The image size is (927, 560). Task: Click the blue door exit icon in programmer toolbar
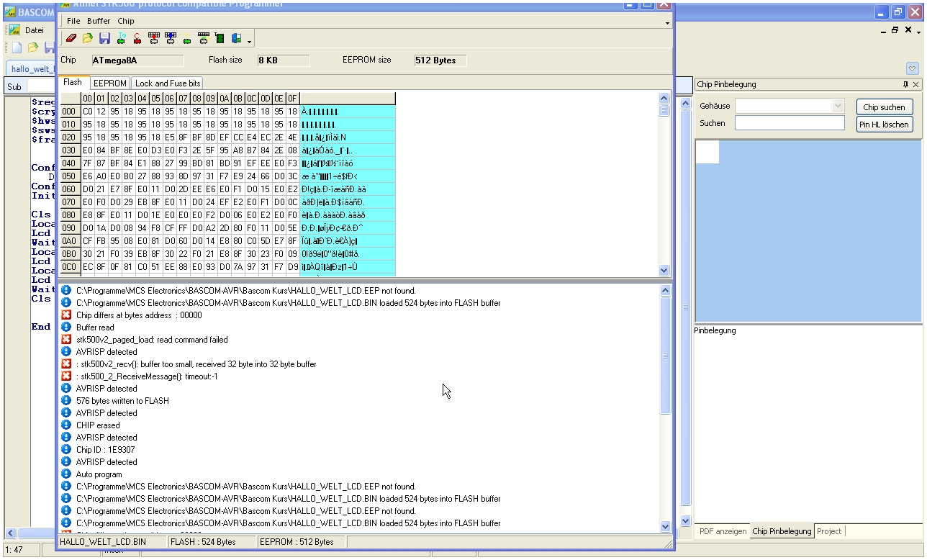[236, 38]
